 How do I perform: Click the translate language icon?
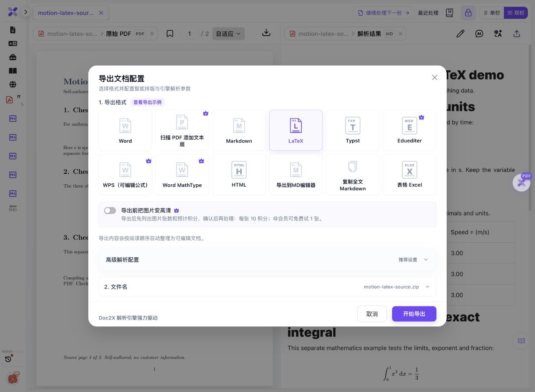[498, 34]
